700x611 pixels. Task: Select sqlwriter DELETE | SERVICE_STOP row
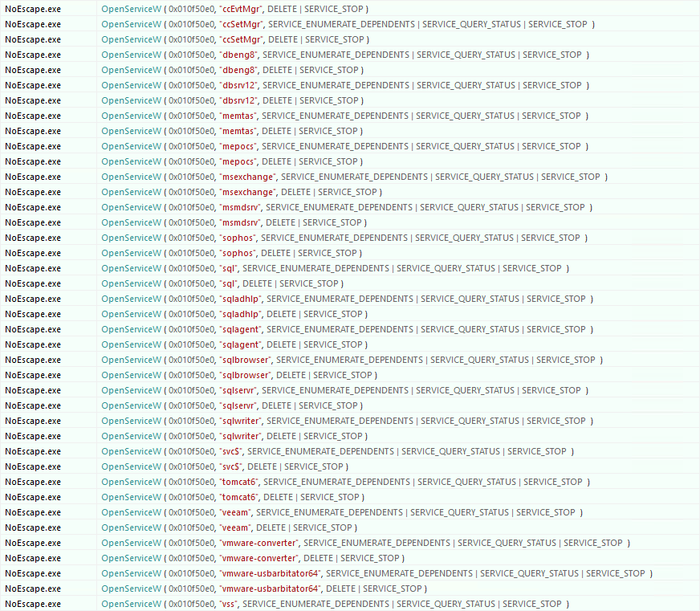point(350,436)
